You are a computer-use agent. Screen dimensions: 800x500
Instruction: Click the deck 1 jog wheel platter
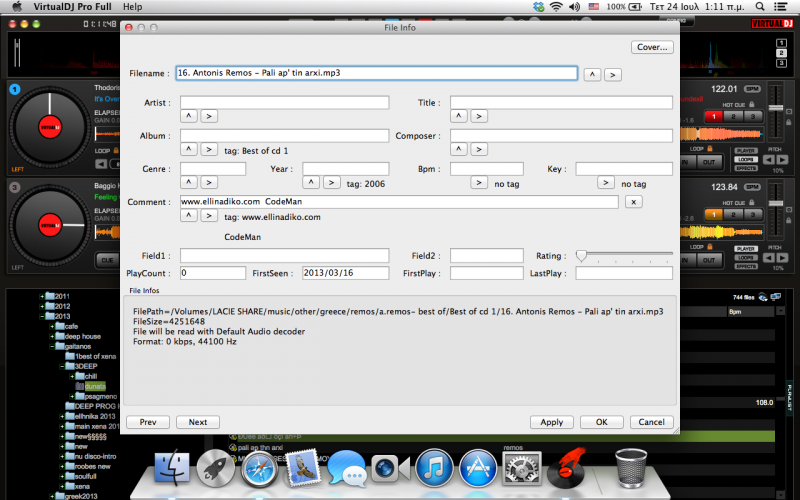tap(49, 127)
